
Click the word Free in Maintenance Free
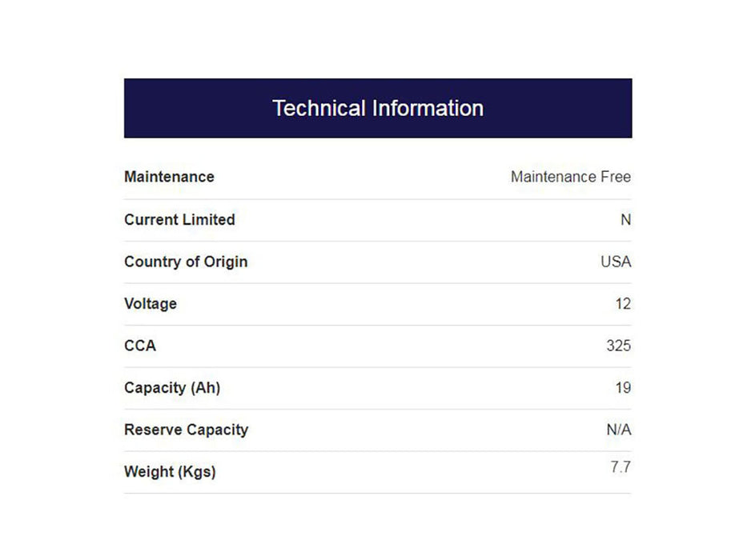point(616,177)
